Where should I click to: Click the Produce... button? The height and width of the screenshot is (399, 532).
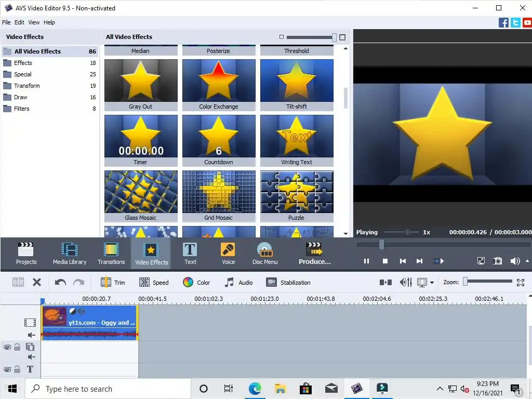[x=314, y=254]
